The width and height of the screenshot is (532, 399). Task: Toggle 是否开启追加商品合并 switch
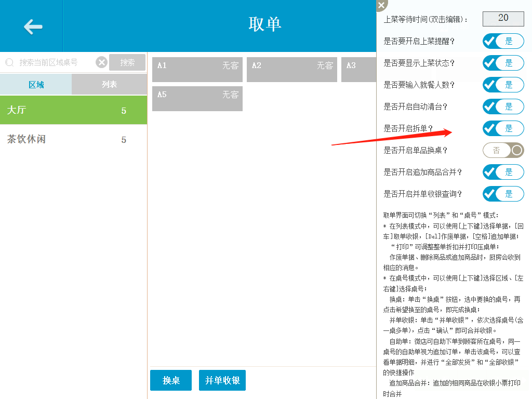coord(503,172)
